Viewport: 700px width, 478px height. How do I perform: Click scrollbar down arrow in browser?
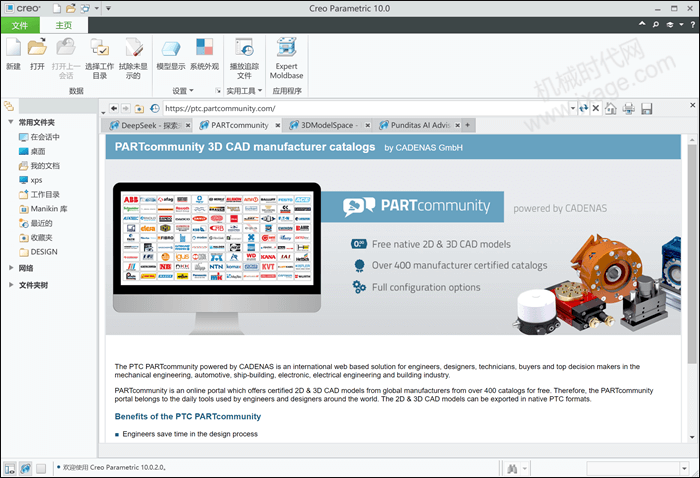(x=692, y=437)
